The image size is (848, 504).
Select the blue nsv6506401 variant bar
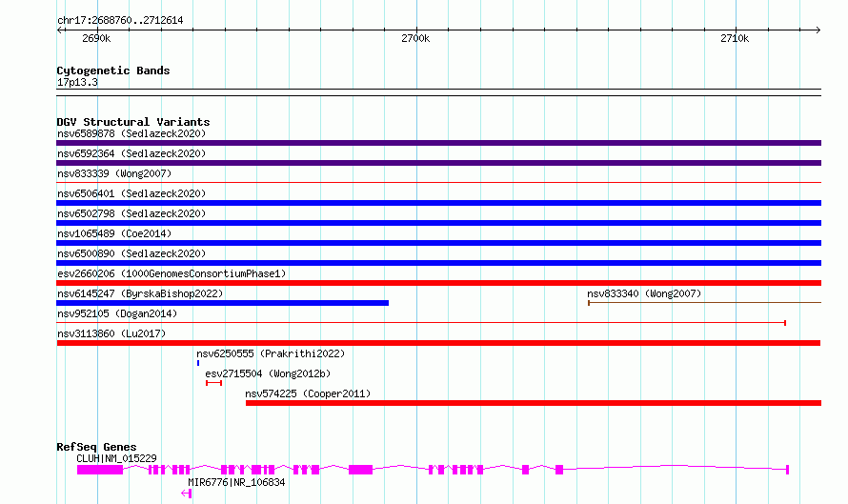[x=438, y=203]
